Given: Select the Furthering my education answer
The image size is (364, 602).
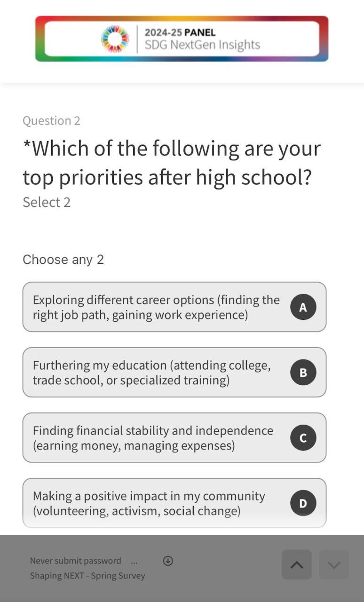Looking at the screenshot, I should click(151, 372).
